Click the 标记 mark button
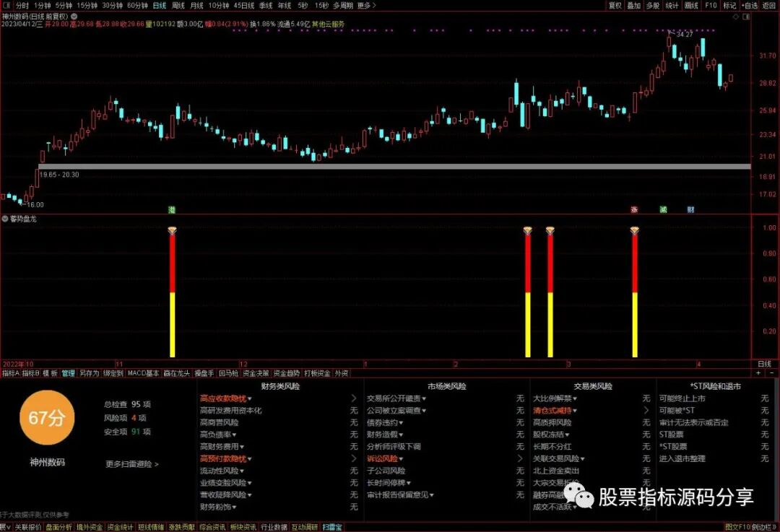Viewport: 780px width, 532px height. coord(729,6)
